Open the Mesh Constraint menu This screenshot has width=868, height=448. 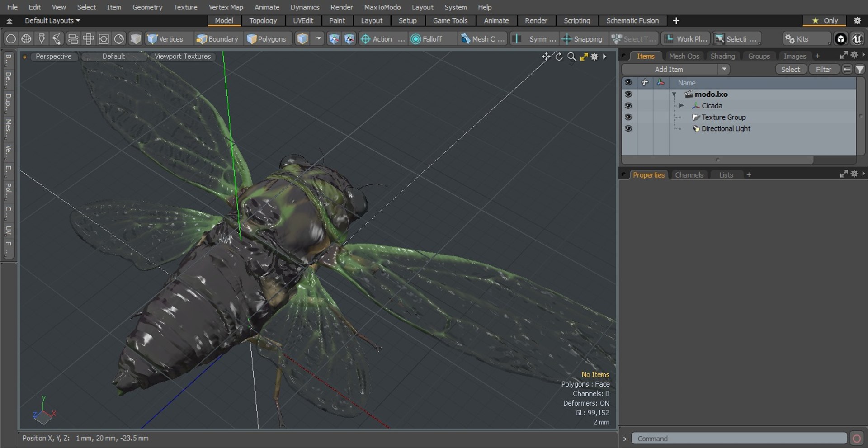(482, 39)
